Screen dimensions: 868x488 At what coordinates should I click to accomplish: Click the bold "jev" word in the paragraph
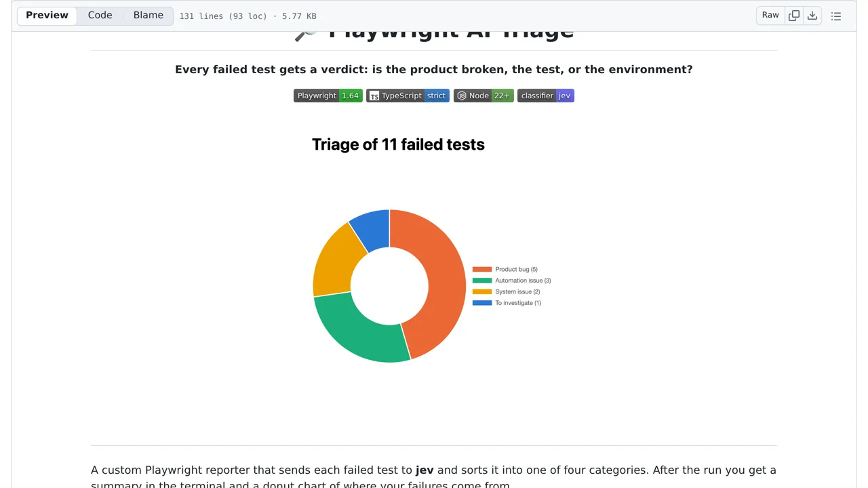[x=425, y=470]
